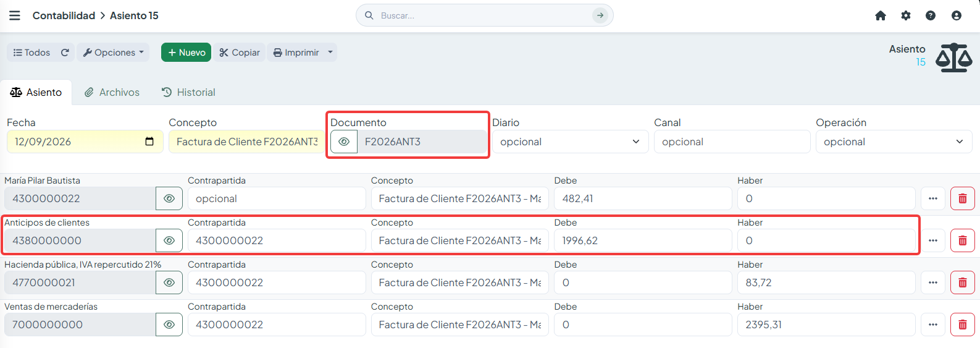The image size is (980, 348).
Task: Edit Debe value 482,41
Action: 643,198
